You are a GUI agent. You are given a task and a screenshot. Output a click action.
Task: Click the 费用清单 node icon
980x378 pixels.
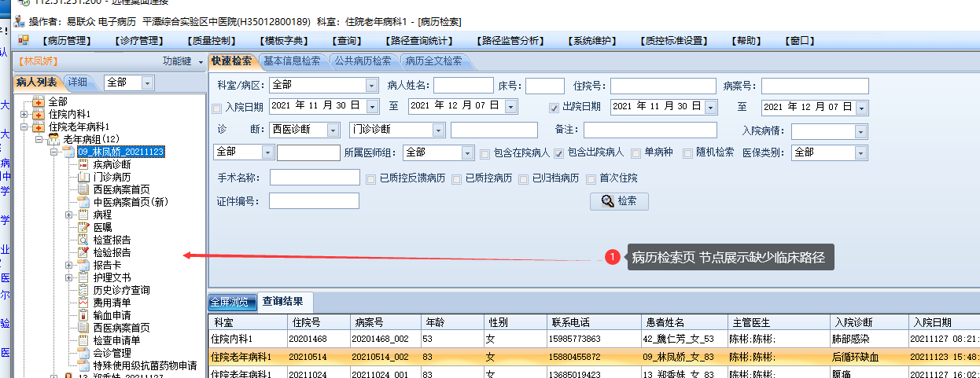point(83,303)
